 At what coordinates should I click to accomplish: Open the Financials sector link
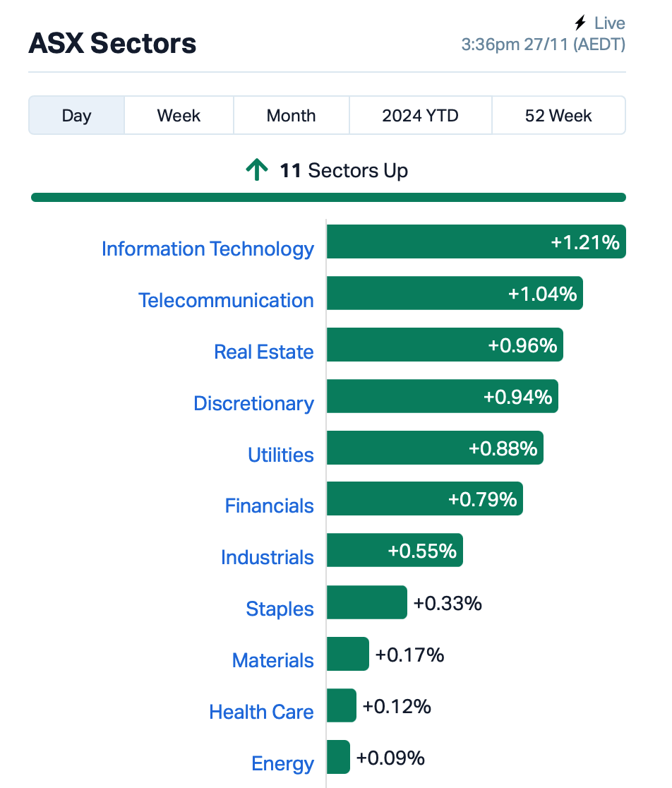pyautogui.click(x=269, y=506)
